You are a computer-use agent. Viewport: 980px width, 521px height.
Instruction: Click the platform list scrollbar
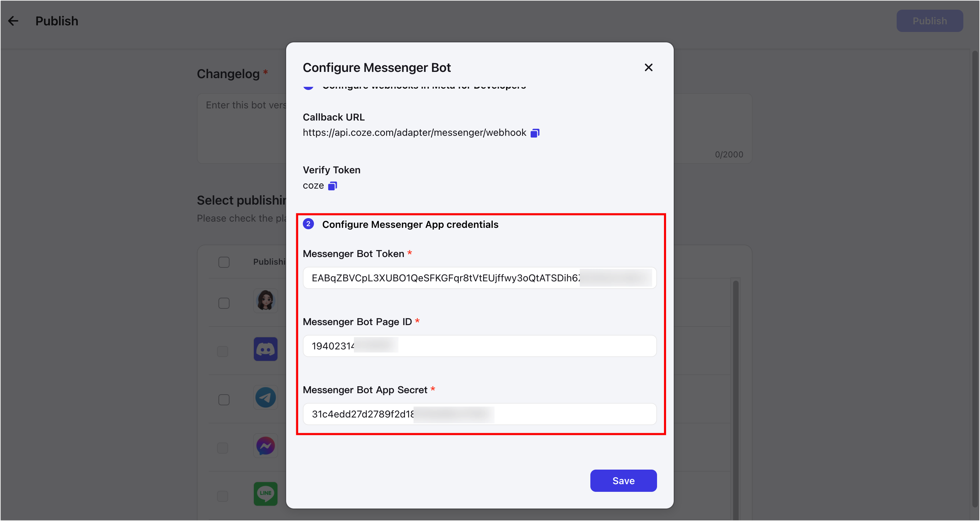point(736,399)
